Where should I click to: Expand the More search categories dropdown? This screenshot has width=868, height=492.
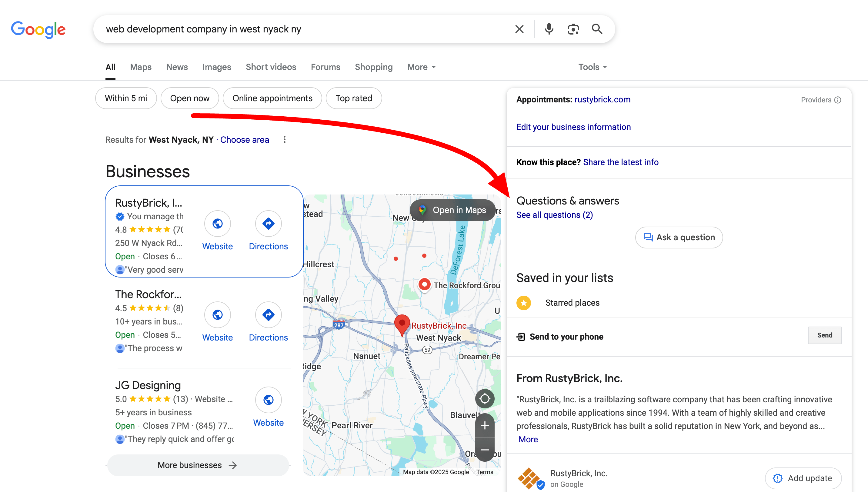pos(421,67)
